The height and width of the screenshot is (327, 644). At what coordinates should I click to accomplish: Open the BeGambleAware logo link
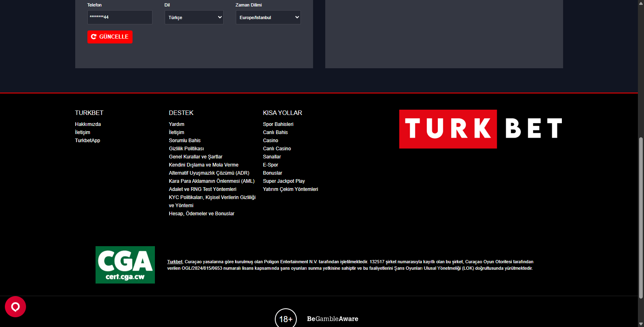pyautogui.click(x=333, y=319)
